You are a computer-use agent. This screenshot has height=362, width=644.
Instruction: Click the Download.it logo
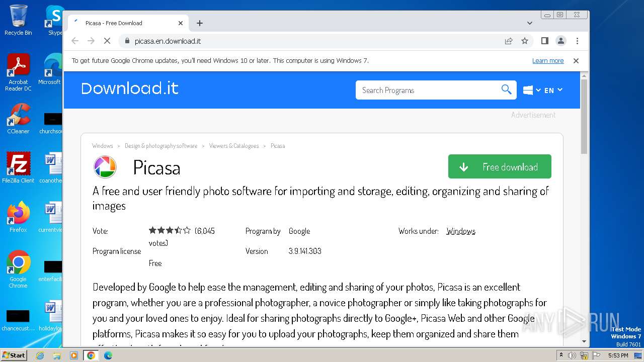130,88
